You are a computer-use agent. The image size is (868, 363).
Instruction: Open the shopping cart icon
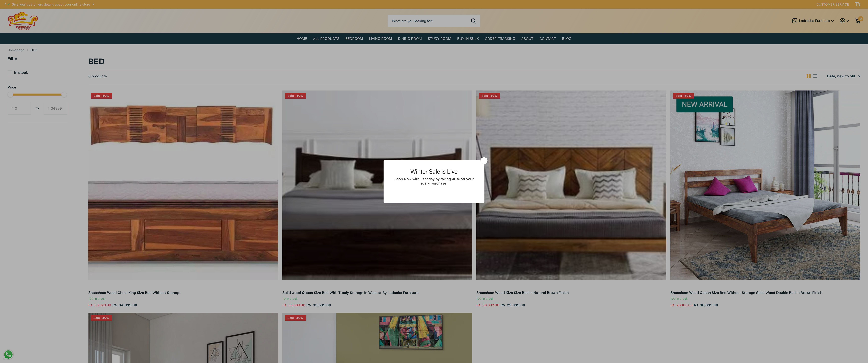[858, 21]
